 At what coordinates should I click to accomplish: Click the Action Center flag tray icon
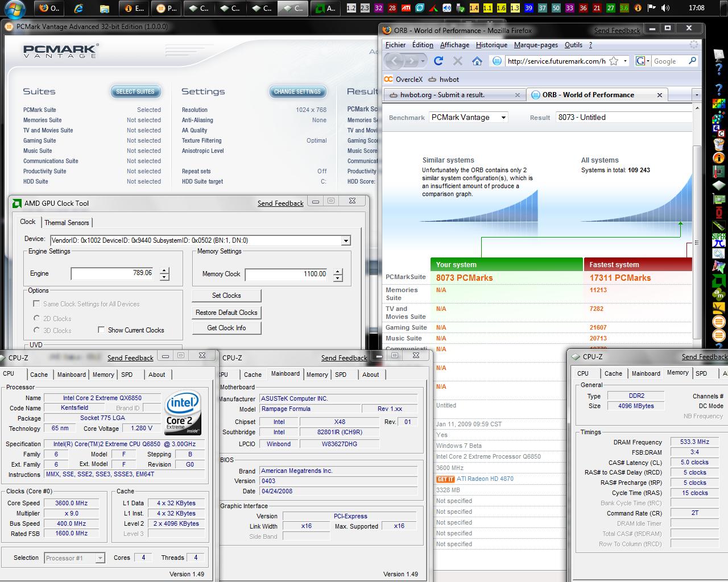point(651,8)
